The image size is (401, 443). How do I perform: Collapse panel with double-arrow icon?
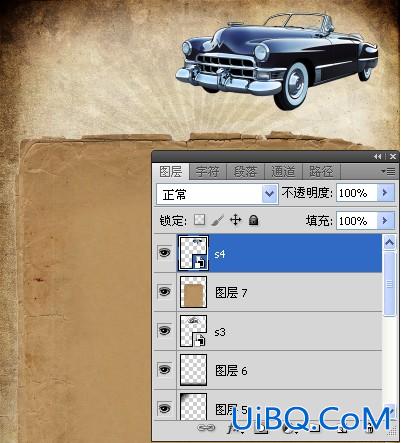[x=377, y=157]
